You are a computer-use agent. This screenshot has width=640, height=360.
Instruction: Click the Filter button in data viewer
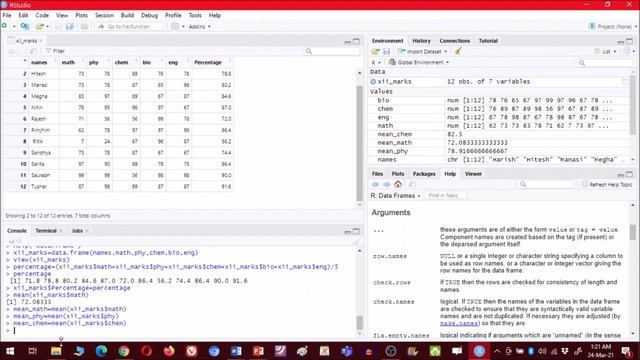click(55, 51)
